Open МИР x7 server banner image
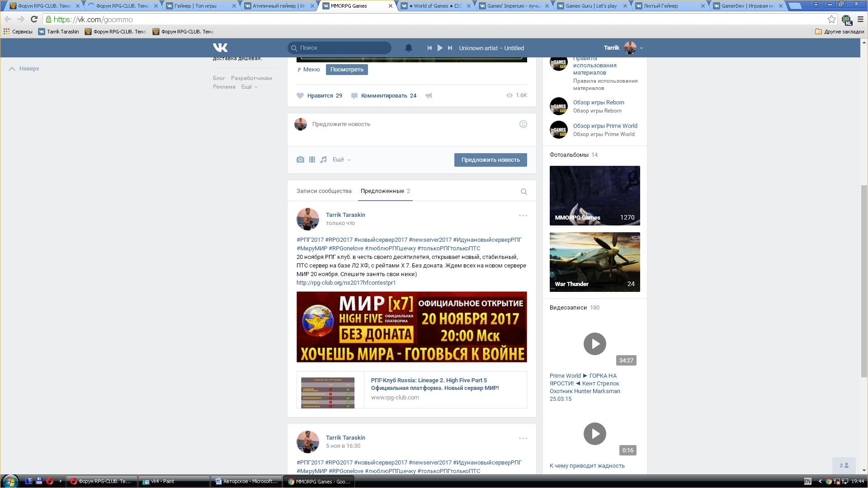 pos(411,327)
